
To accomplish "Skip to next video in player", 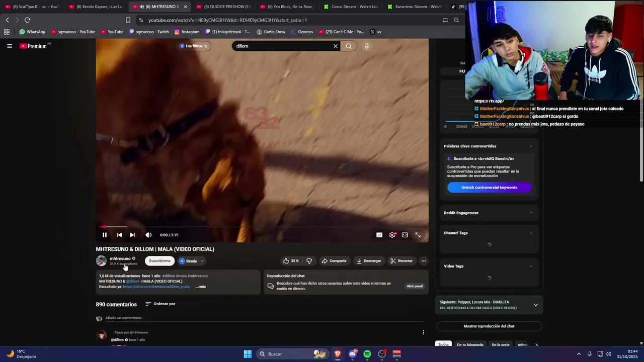I will pos(132,235).
